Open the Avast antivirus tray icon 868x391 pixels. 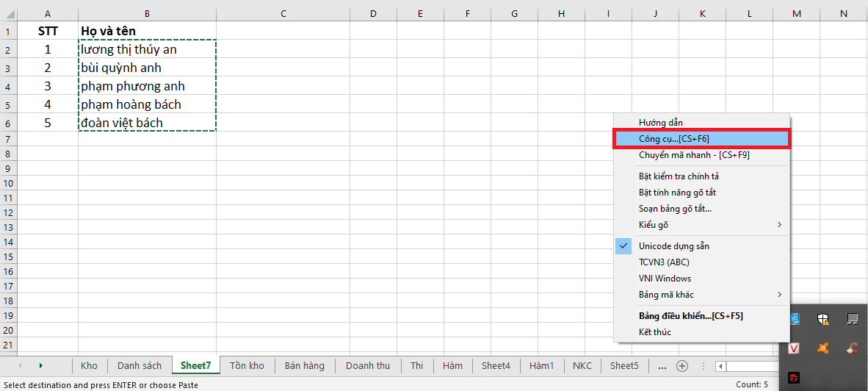click(x=824, y=348)
